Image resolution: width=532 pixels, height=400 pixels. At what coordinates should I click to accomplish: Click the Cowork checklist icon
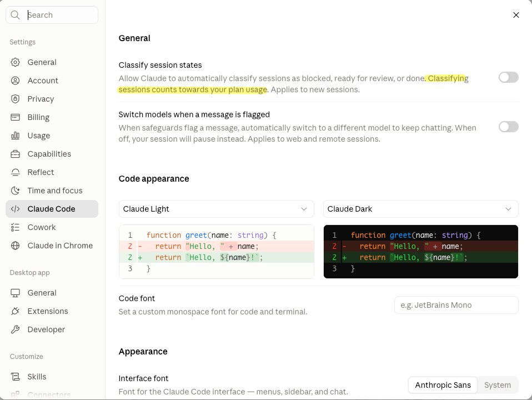(15, 227)
